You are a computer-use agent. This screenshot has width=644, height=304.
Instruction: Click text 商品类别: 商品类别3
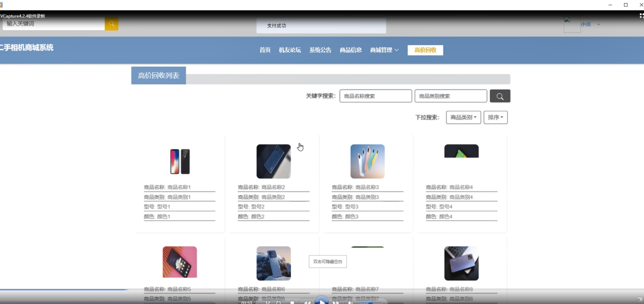tap(356, 197)
